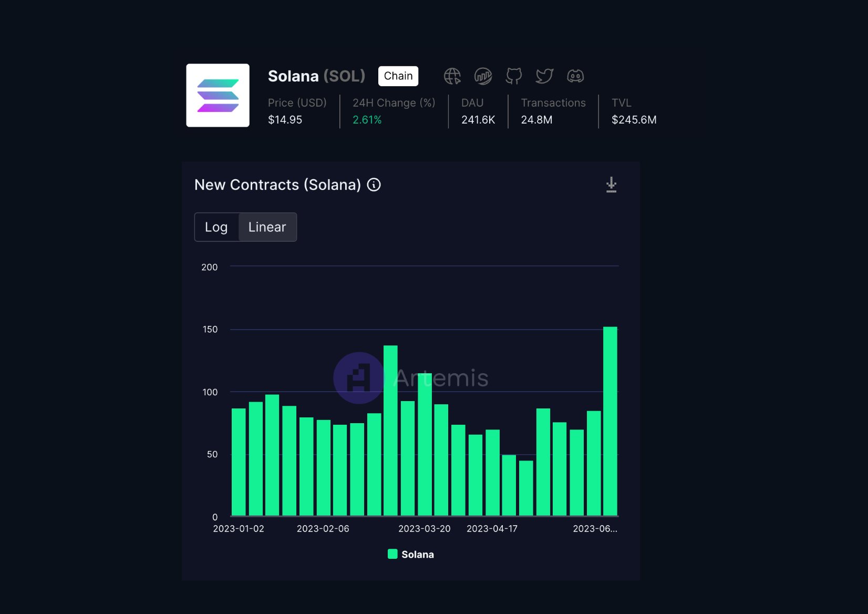Click the 2.61% 24H change value
Viewport: 868px width, 614px height.
point(367,120)
